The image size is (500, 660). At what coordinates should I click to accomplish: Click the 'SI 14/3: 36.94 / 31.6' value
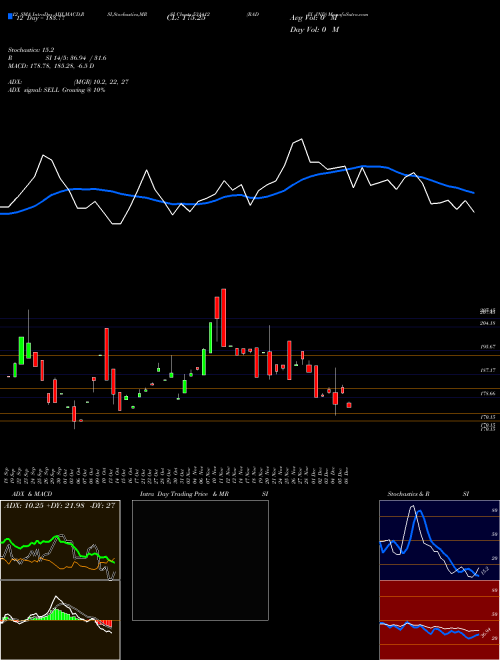(x=76, y=58)
